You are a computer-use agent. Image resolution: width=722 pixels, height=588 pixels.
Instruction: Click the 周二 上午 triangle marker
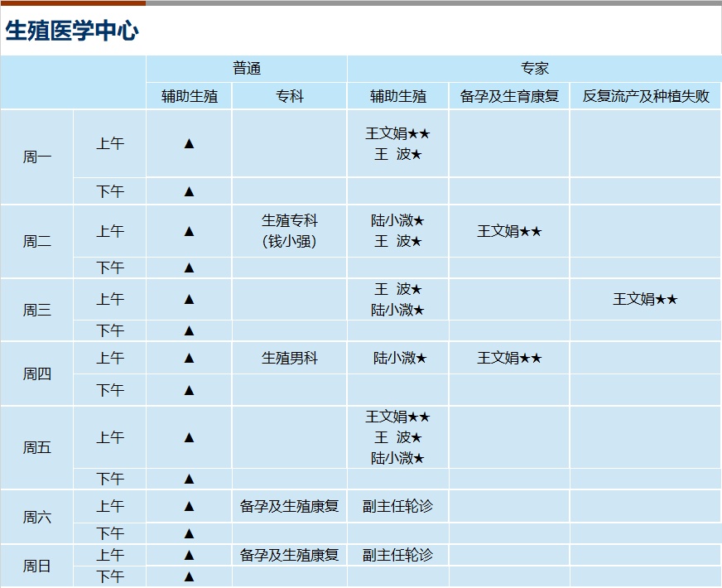click(190, 231)
